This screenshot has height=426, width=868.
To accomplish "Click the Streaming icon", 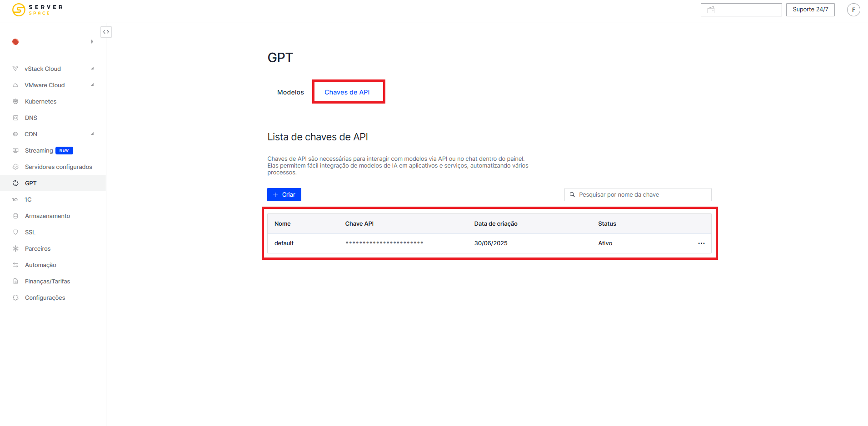I will pos(15,150).
